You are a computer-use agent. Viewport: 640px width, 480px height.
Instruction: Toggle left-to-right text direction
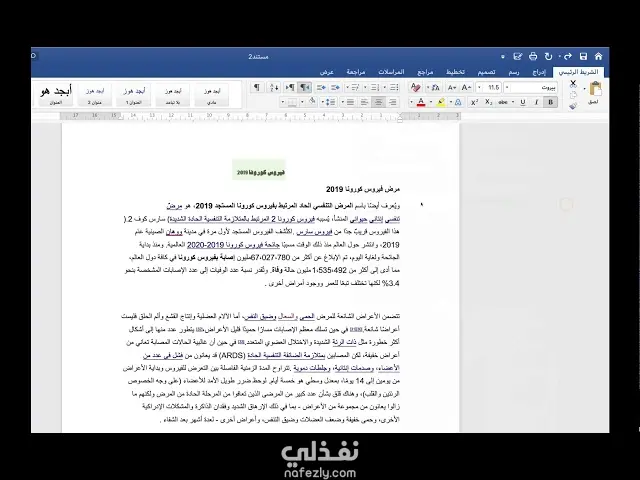pyautogui.click(x=290, y=87)
